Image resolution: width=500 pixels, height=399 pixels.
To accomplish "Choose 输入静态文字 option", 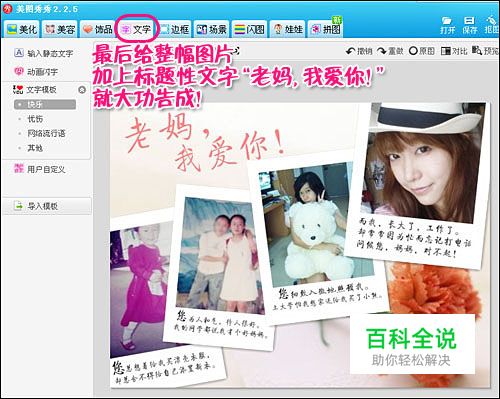I will [x=44, y=53].
